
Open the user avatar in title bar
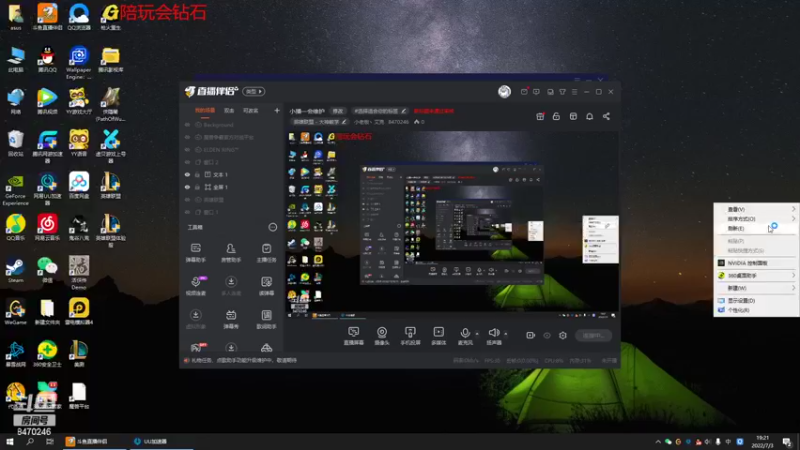[504, 91]
